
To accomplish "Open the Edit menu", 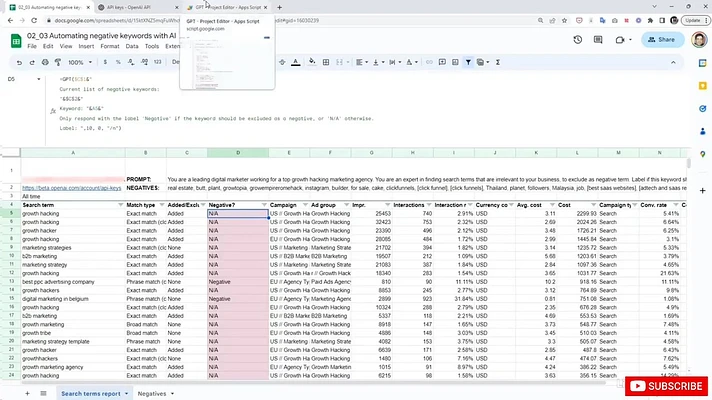I will click(x=48, y=46).
